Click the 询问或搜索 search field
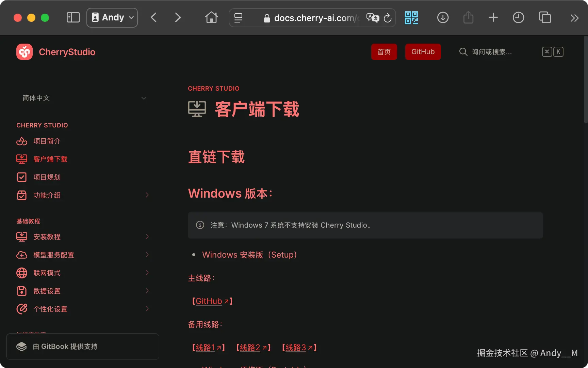The width and height of the screenshot is (588, 368). coord(511,52)
